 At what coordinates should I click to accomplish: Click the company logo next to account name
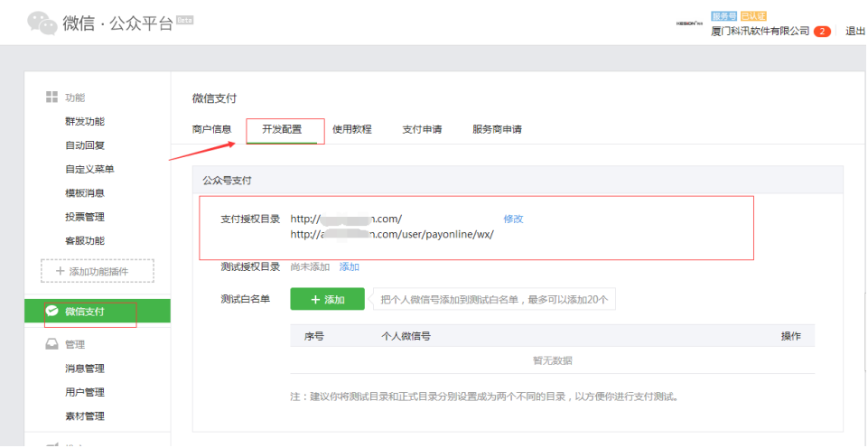point(691,23)
